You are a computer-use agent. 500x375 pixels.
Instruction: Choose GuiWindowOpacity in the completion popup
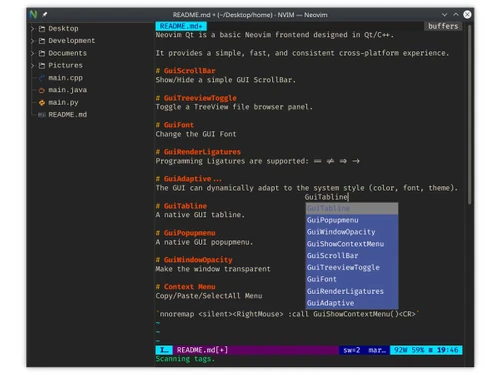(x=352, y=232)
